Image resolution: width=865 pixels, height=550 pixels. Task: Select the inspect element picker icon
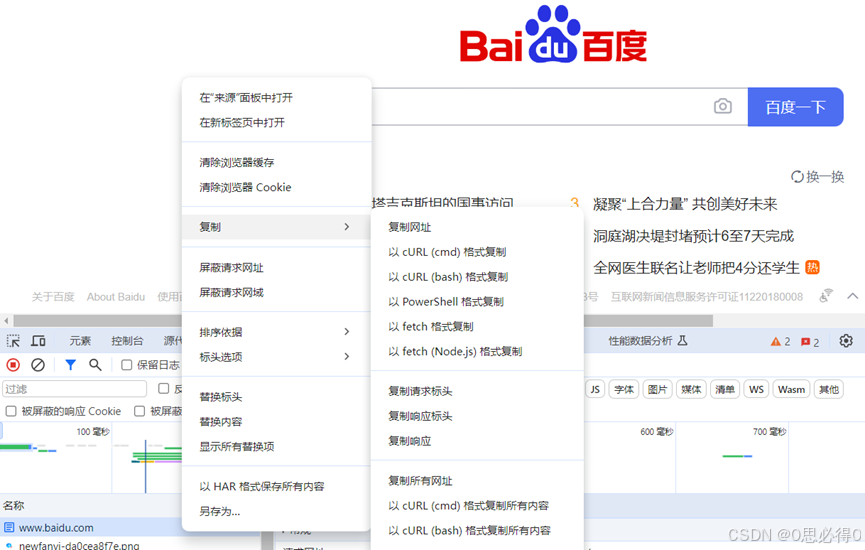point(13,341)
